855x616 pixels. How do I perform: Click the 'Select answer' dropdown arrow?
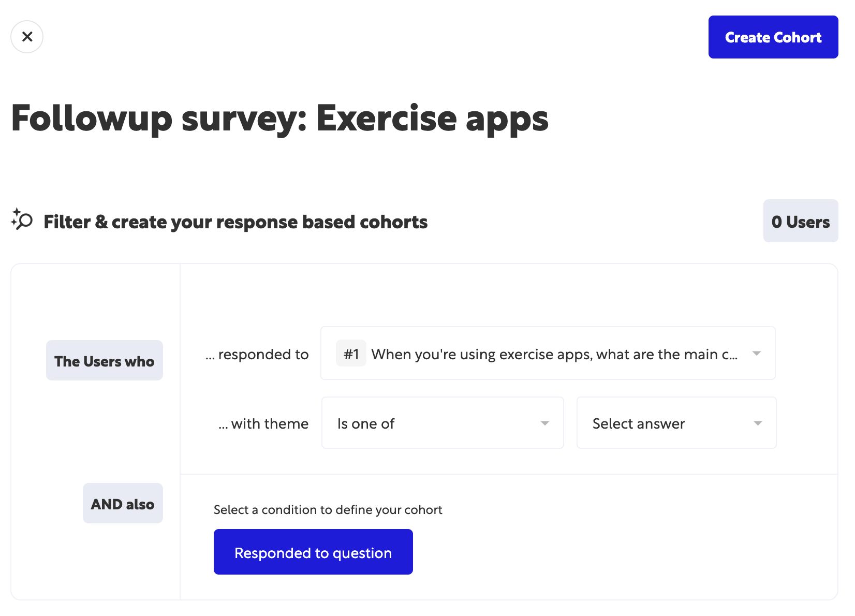tap(758, 423)
